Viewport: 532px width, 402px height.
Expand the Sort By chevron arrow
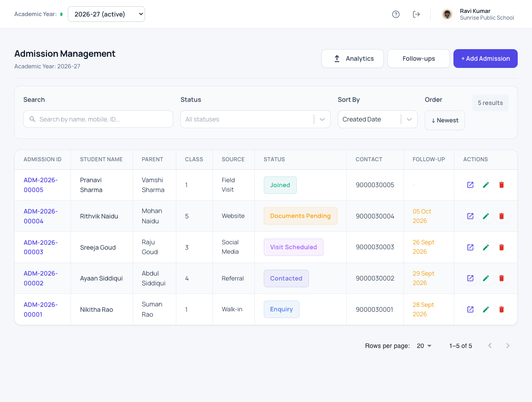click(409, 119)
